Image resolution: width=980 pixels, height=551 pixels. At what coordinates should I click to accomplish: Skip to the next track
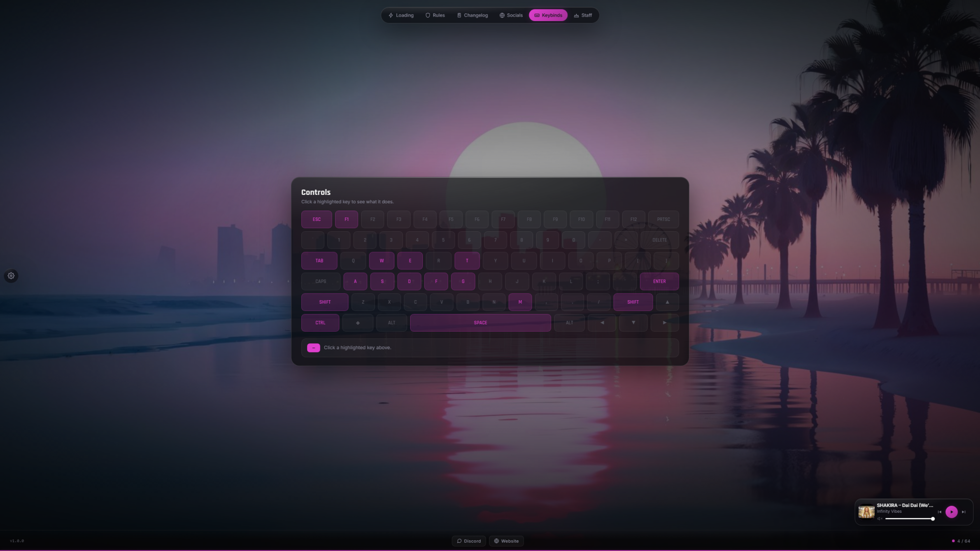click(x=963, y=512)
